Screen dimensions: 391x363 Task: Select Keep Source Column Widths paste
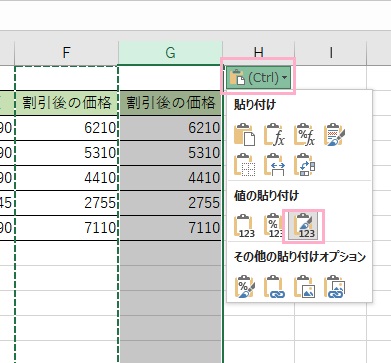click(274, 164)
